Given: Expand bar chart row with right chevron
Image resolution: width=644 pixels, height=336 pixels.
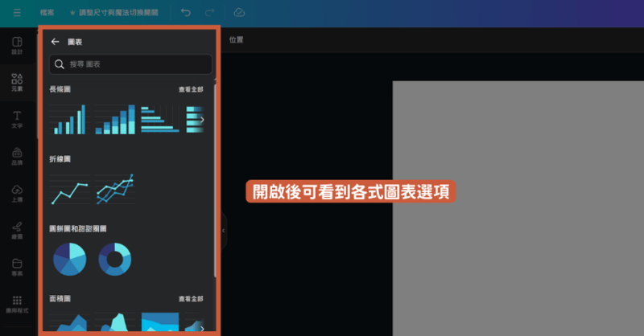Looking at the screenshot, I should 202,120.
